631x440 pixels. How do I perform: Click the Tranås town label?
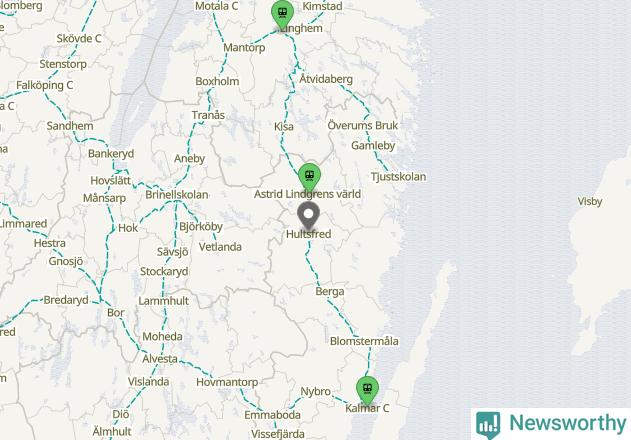[208, 115]
